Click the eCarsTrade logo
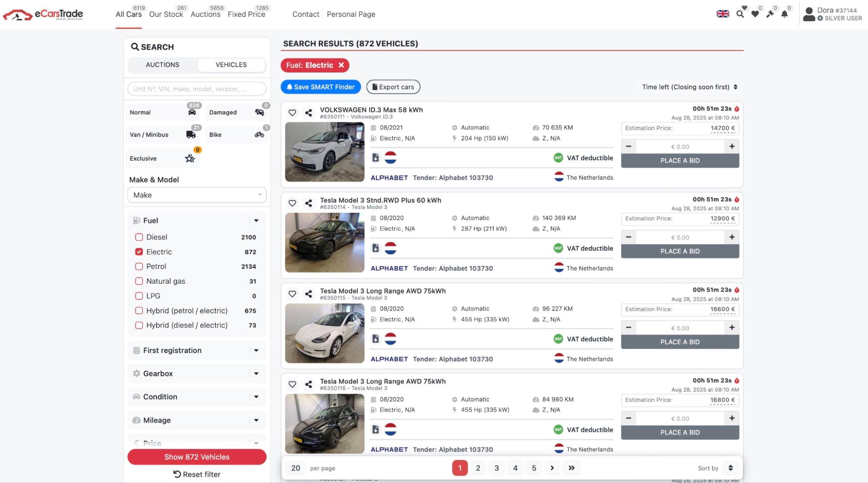868x483 pixels. 43,14
